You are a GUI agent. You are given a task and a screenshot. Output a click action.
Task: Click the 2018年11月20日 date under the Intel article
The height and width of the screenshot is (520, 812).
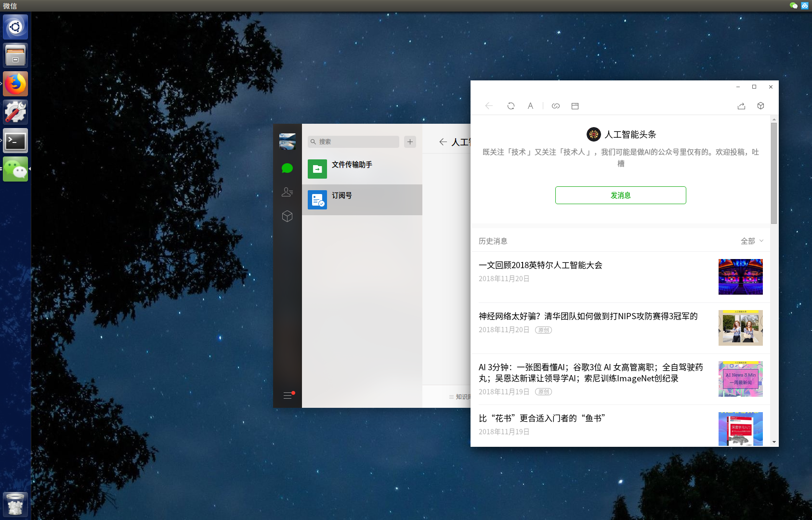504,279
